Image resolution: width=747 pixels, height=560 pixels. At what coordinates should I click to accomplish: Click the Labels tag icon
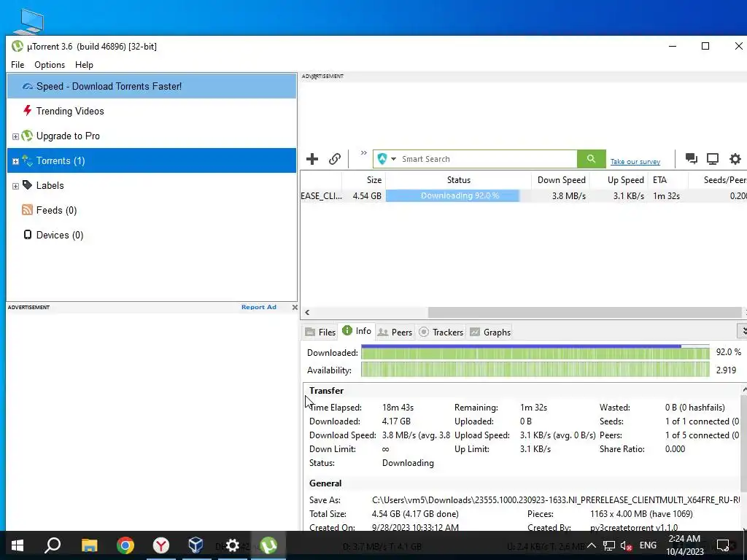click(27, 184)
